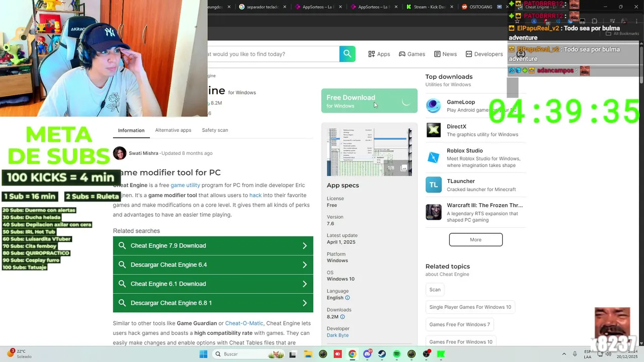644x362 pixels.
Task: Open Cheat Engine 6.1 Download search arrow
Action: pos(304,284)
